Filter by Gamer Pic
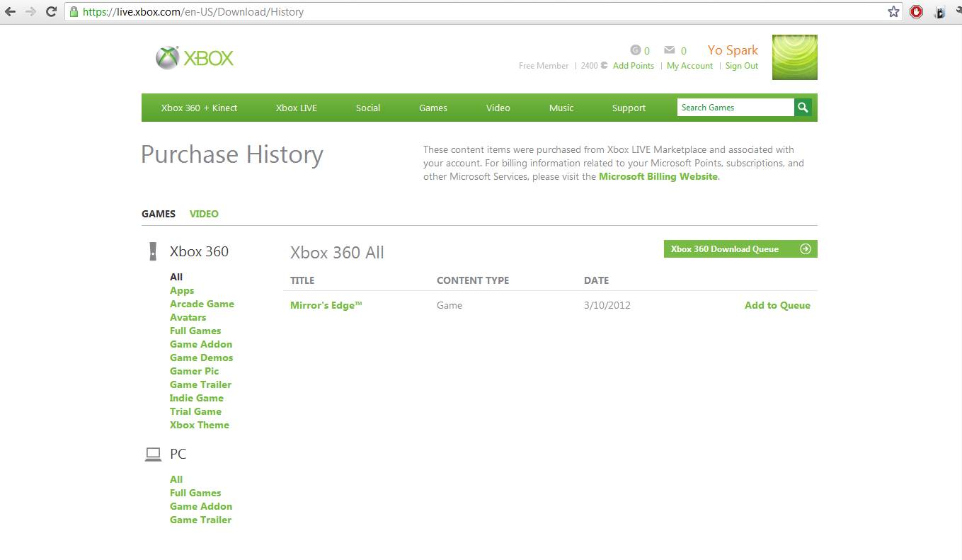This screenshot has width=962, height=560. point(195,371)
